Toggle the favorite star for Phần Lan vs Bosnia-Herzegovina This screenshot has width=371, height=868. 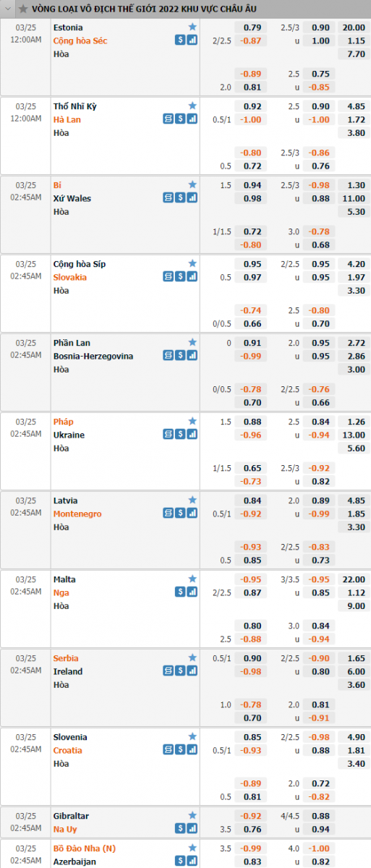[192, 342]
